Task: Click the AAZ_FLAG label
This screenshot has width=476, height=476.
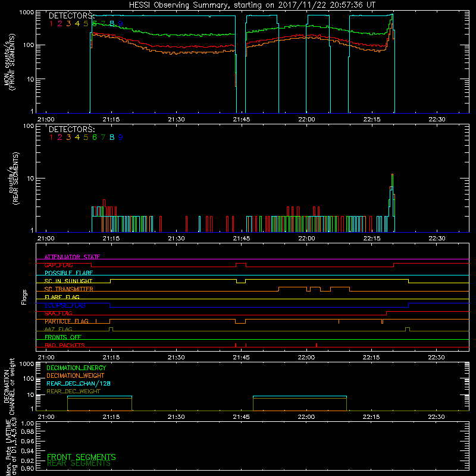Action: point(58,330)
